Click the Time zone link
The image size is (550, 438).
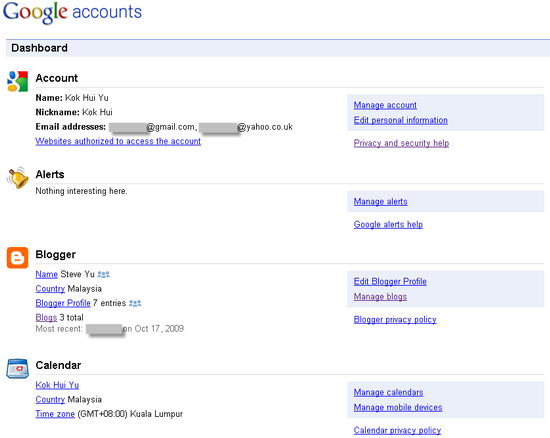(55, 414)
